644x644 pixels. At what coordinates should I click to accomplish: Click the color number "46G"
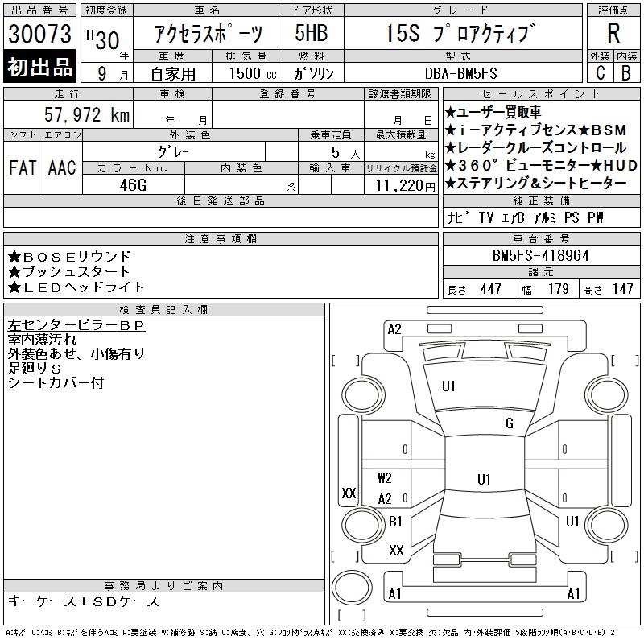click(133, 185)
